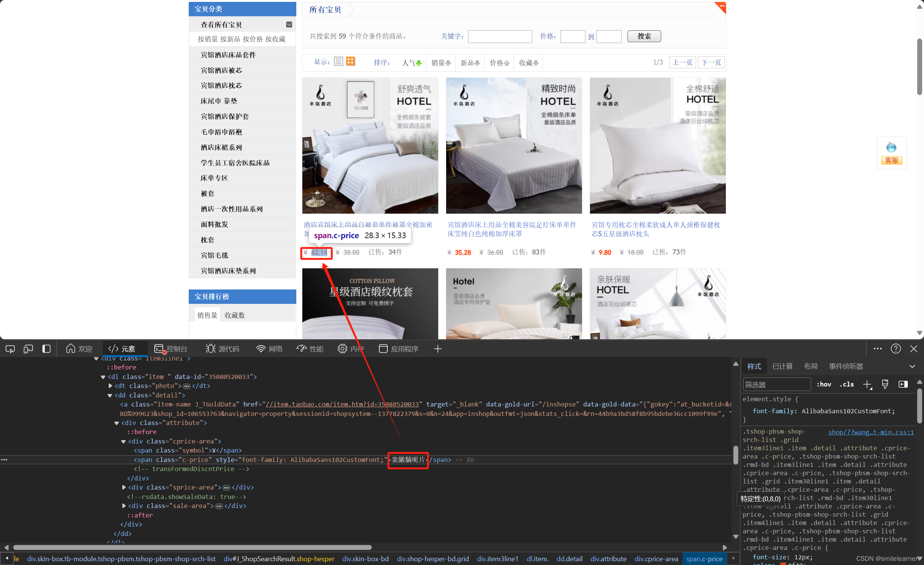The image size is (924, 565).
Task: Toggle :hov element state panel
Action: [x=824, y=384]
